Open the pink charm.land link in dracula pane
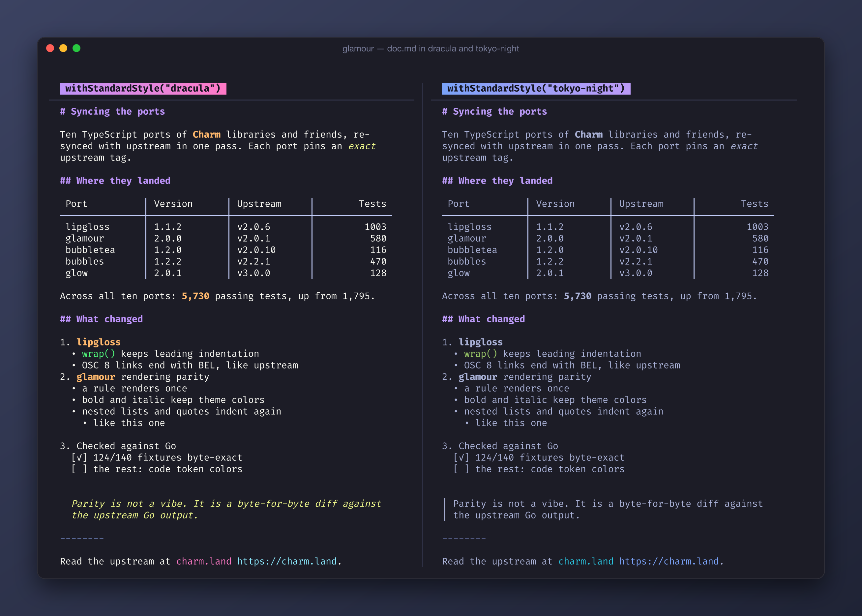 [204, 561]
